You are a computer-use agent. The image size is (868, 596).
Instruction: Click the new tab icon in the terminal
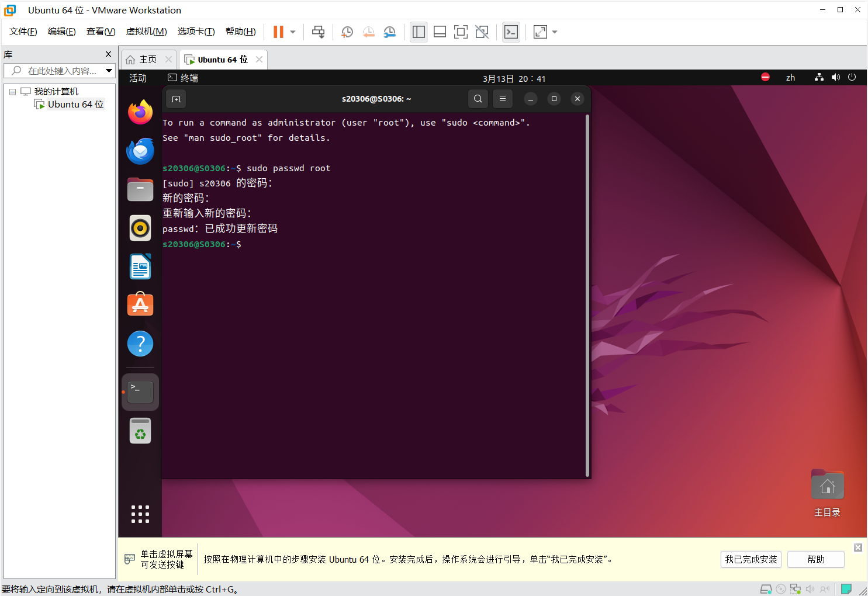point(176,99)
